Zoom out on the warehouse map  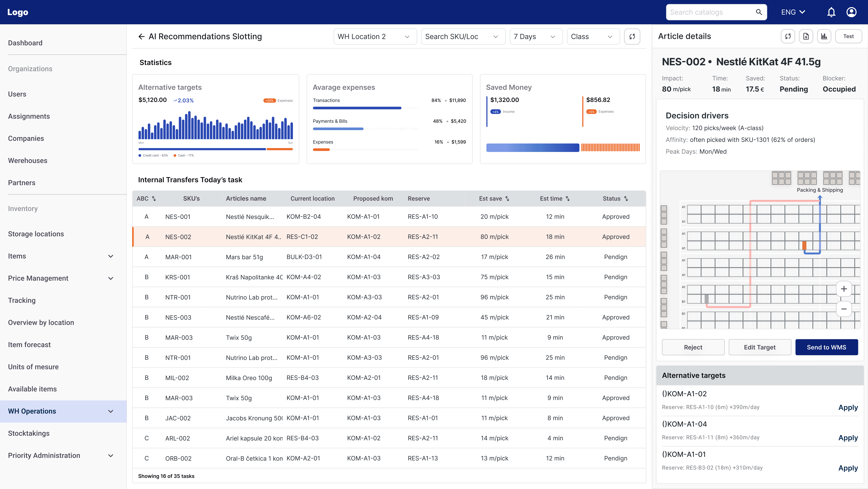click(844, 309)
